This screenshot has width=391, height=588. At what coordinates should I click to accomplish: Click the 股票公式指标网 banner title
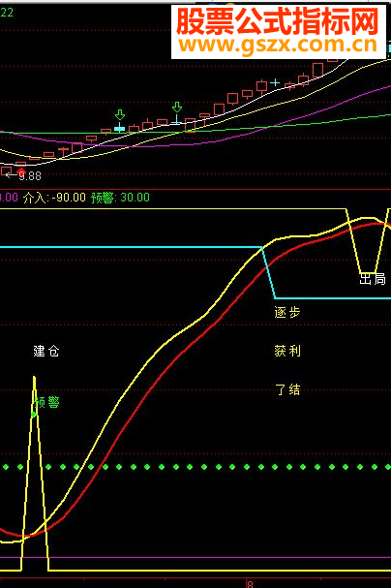(x=278, y=21)
